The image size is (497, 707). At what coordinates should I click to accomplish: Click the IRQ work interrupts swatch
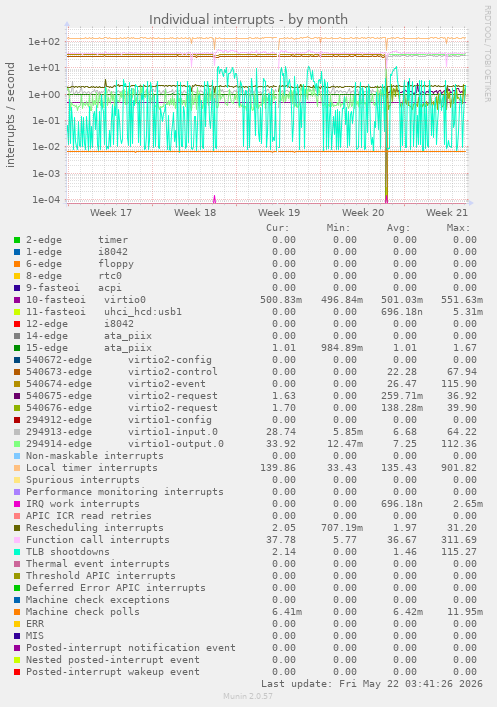coord(17,504)
